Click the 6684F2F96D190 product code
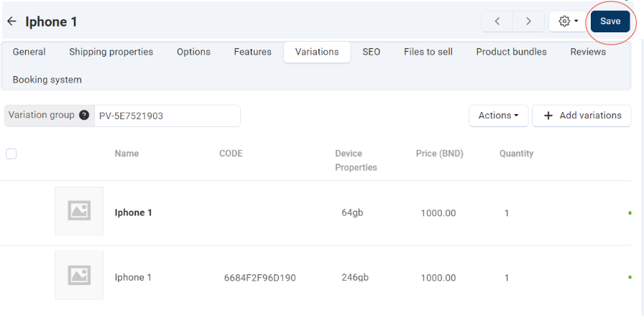The height and width of the screenshot is (316, 644). pos(259,278)
